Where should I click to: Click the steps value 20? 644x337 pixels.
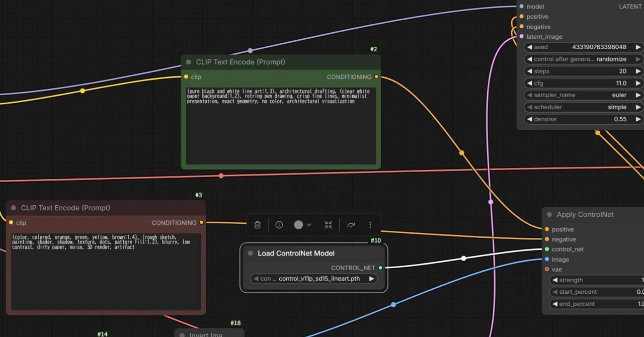[x=623, y=71]
